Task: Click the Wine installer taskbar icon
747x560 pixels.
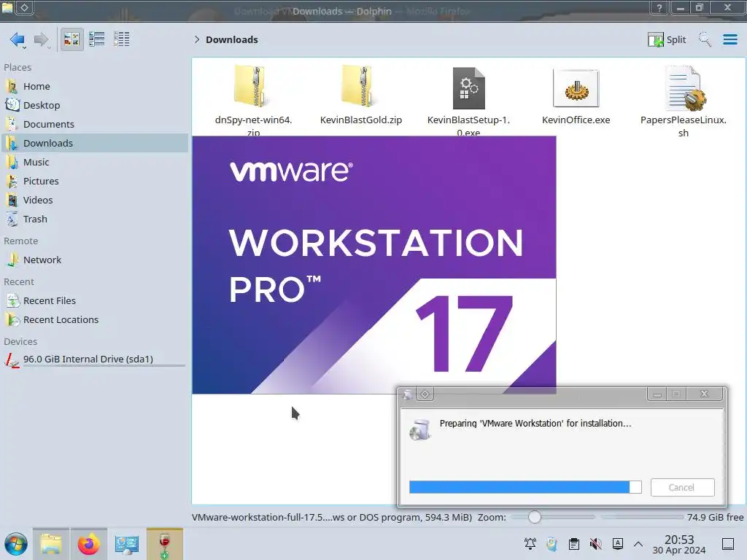Action: click(165, 544)
